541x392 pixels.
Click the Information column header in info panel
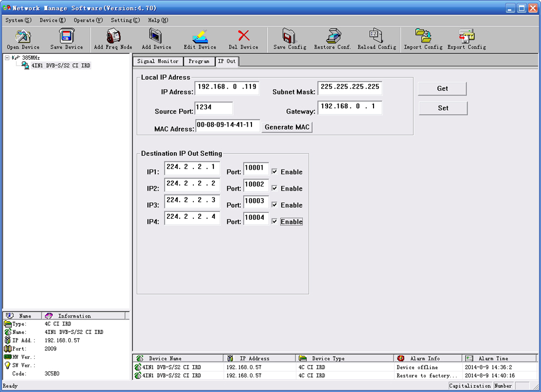[x=83, y=316]
